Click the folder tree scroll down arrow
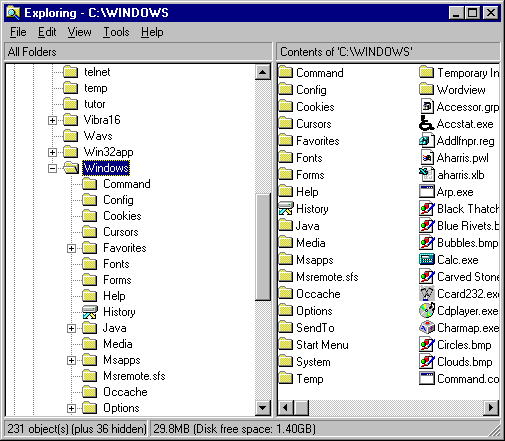 tap(263, 407)
